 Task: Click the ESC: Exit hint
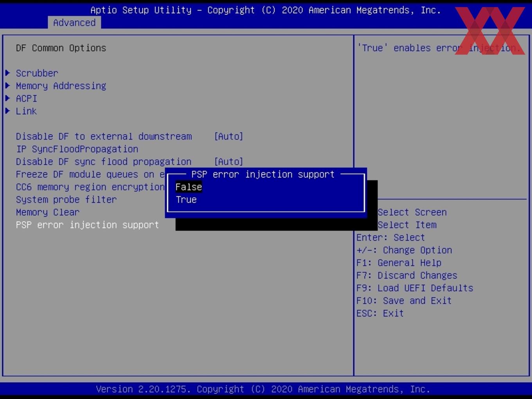[x=380, y=313]
